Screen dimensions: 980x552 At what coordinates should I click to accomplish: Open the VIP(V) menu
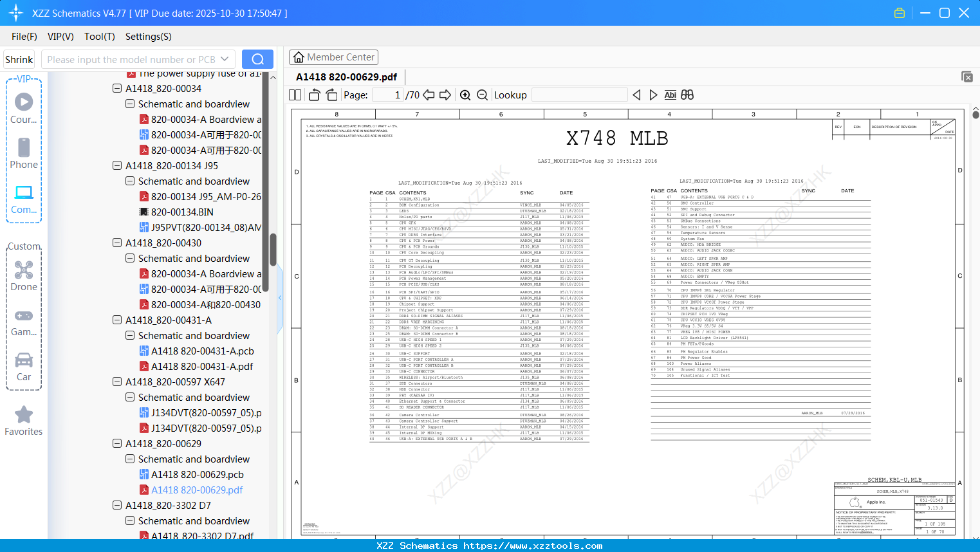(60, 37)
